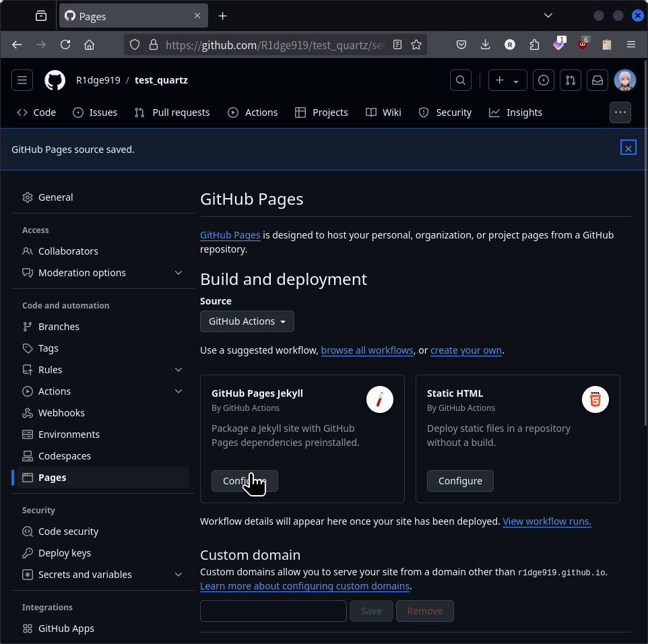Reload the page in the browser

pyautogui.click(x=65, y=44)
